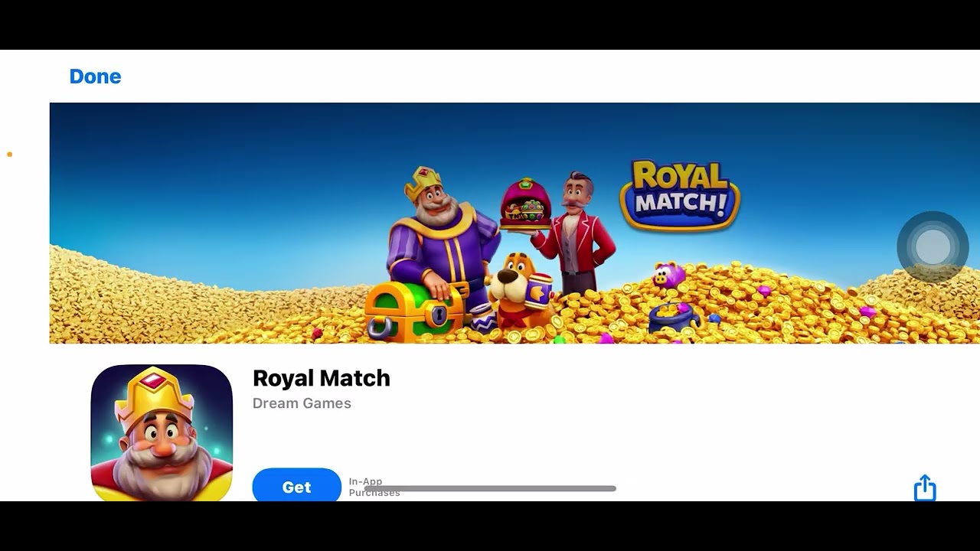Tap the orange dot indicator at left edge
This screenshot has height=551, width=980.
point(9,155)
